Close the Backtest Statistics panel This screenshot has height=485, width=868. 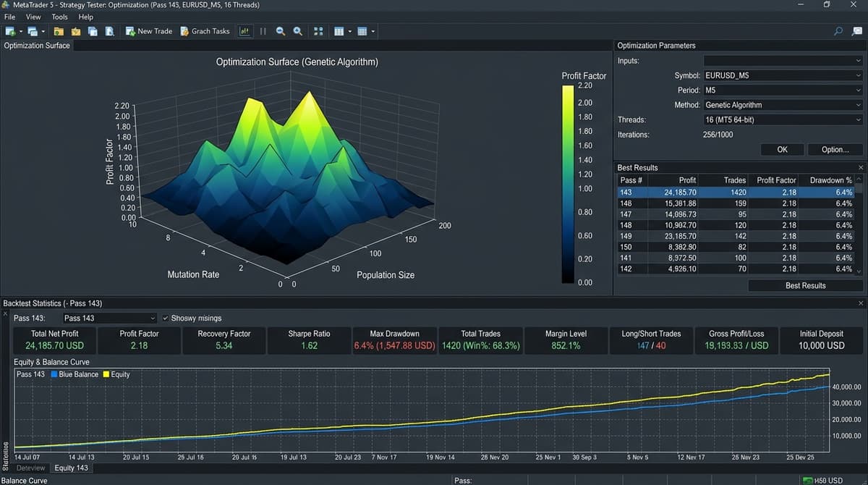pos(860,303)
